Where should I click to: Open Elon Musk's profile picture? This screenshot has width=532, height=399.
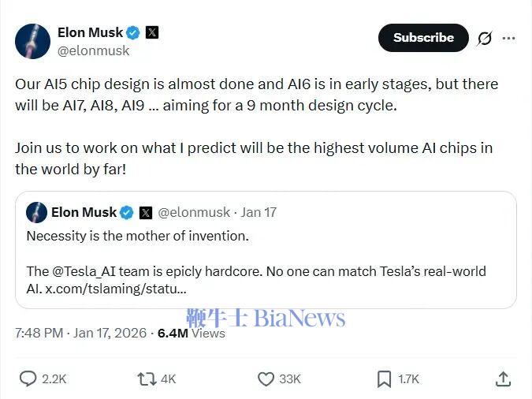pyautogui.click(x=33, y=41)
